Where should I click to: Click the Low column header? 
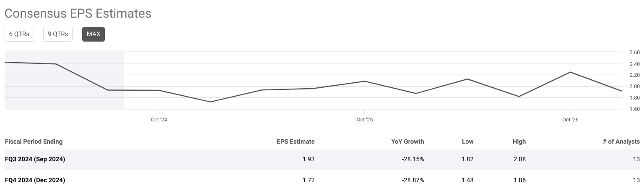tap(467, 142)
